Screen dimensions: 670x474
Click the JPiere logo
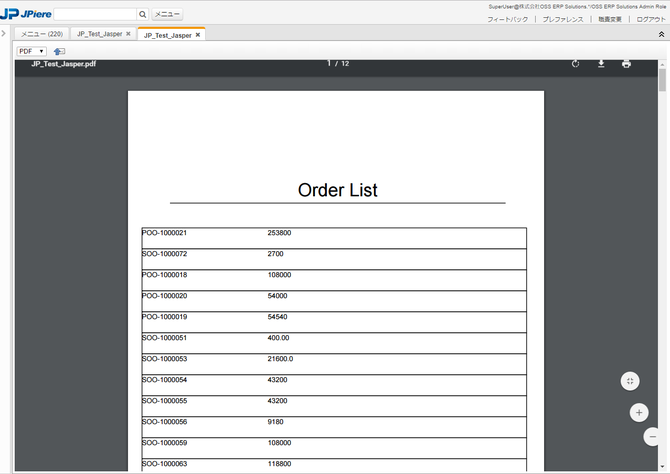point(26,14)
